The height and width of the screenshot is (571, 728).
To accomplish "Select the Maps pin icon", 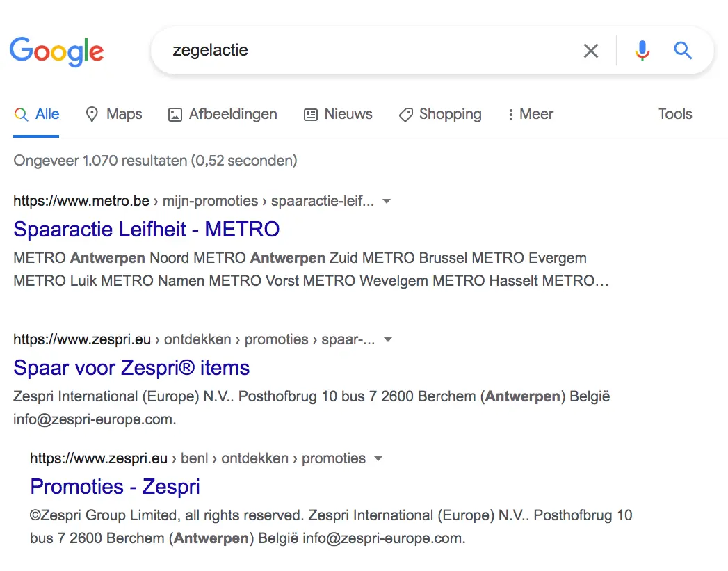I will (x=92, y=113).
